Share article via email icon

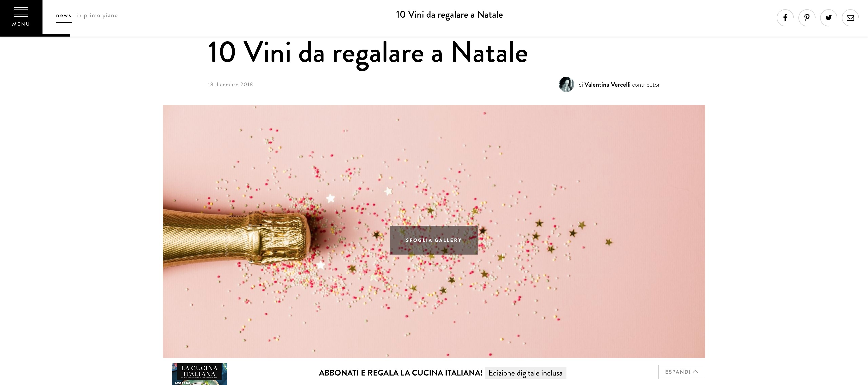(850, 18)
